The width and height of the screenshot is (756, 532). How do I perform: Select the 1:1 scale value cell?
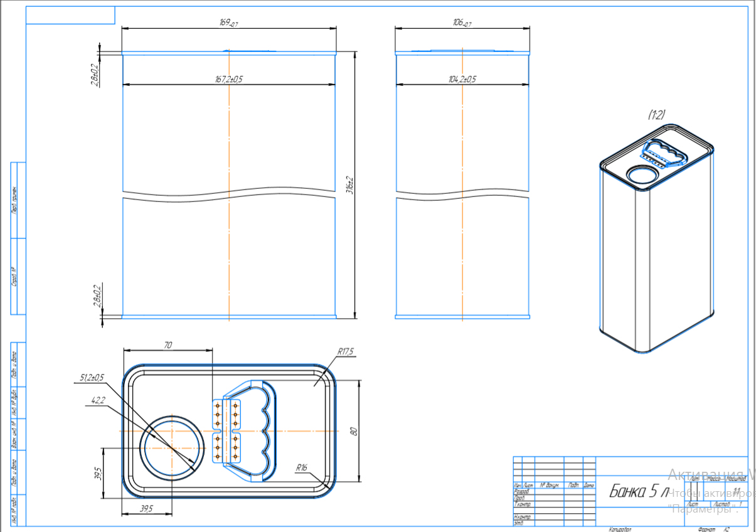click(736, 491)
